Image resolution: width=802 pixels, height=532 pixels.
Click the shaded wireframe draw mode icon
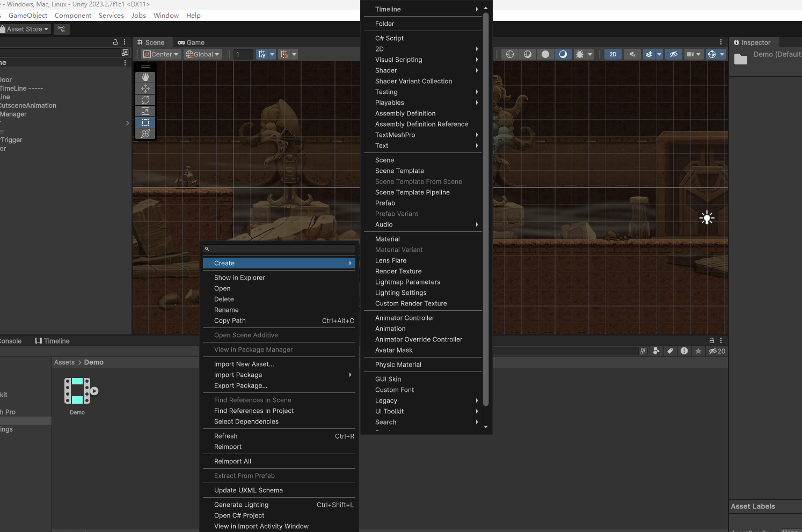pyautogui.click(x=528, y=54)
